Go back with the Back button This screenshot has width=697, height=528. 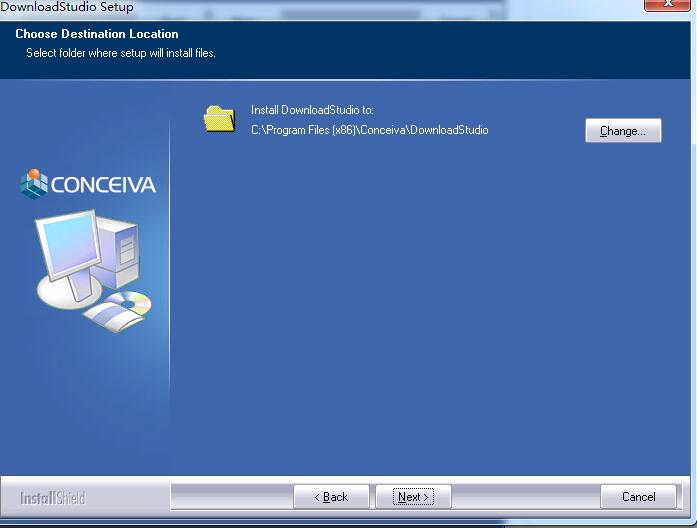click(x=331, y=496)
